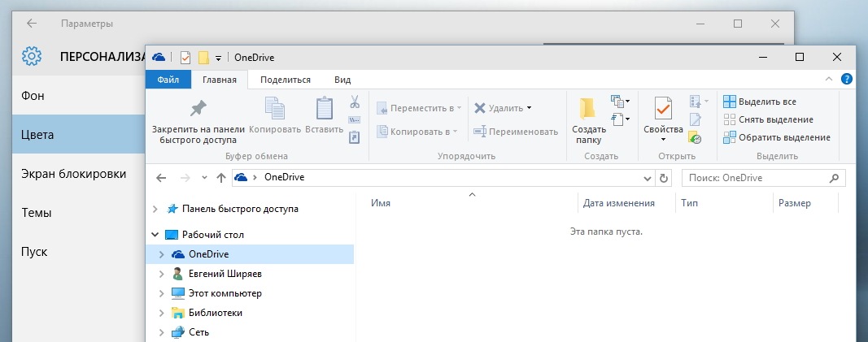
Task: Click the search magnifier icon
Action: 834,178
